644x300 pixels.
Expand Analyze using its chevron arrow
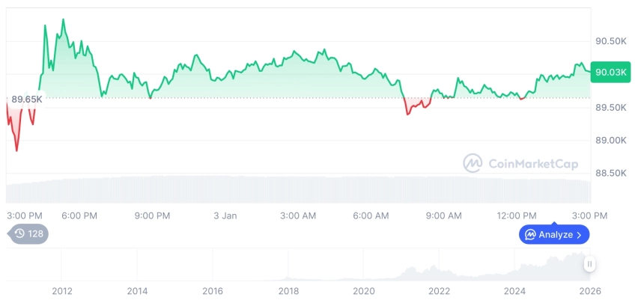click(579, 235)
